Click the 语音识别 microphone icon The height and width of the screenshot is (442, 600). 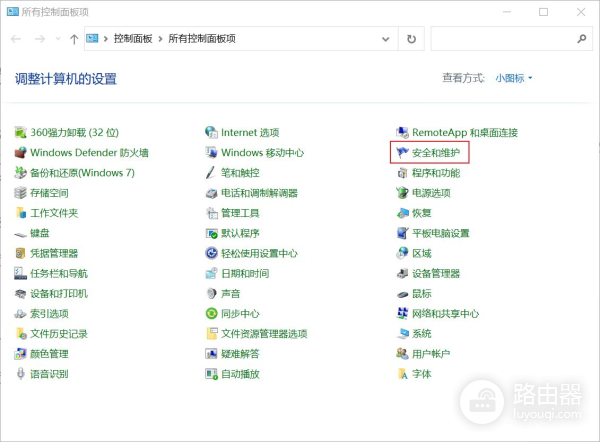click(20, 373)
